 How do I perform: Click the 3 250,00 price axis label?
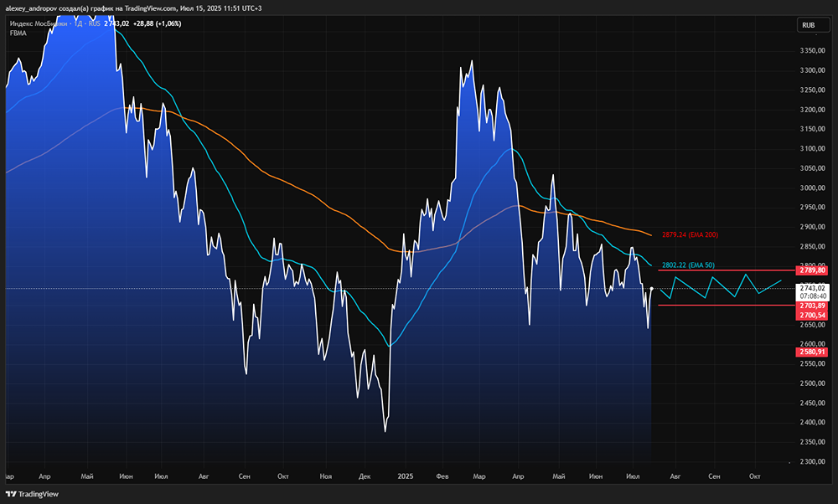point(812,90)
